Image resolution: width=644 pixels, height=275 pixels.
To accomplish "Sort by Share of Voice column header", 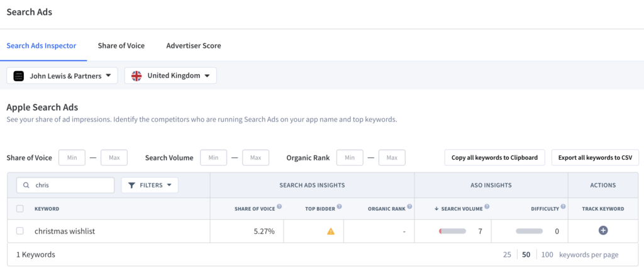I will click(x=255, y=209).
